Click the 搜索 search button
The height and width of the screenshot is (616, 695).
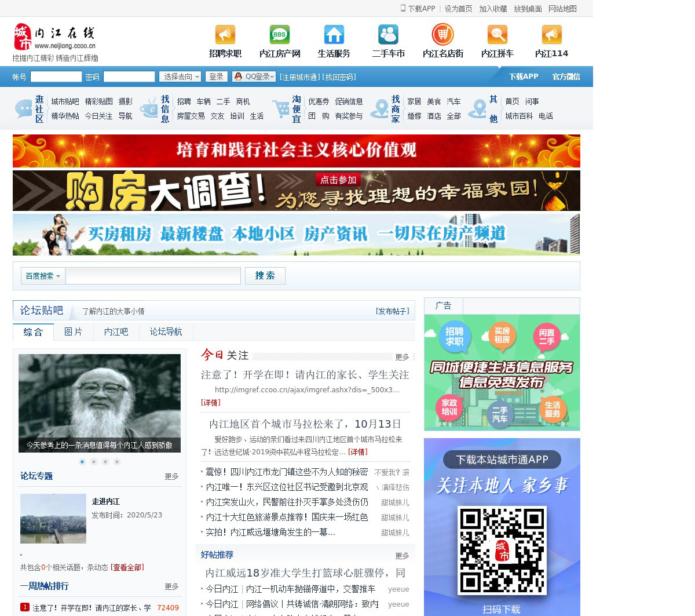pyautogui.click(x=265, y=276)
